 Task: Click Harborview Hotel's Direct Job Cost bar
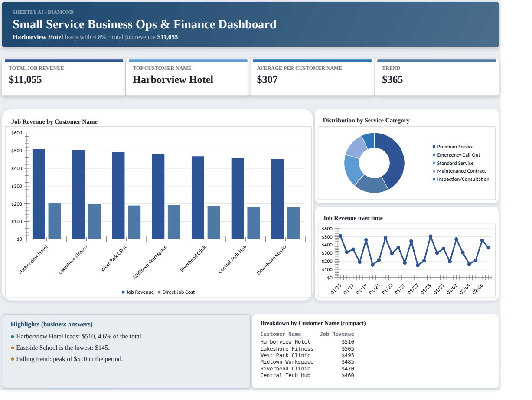coord(55,221)
